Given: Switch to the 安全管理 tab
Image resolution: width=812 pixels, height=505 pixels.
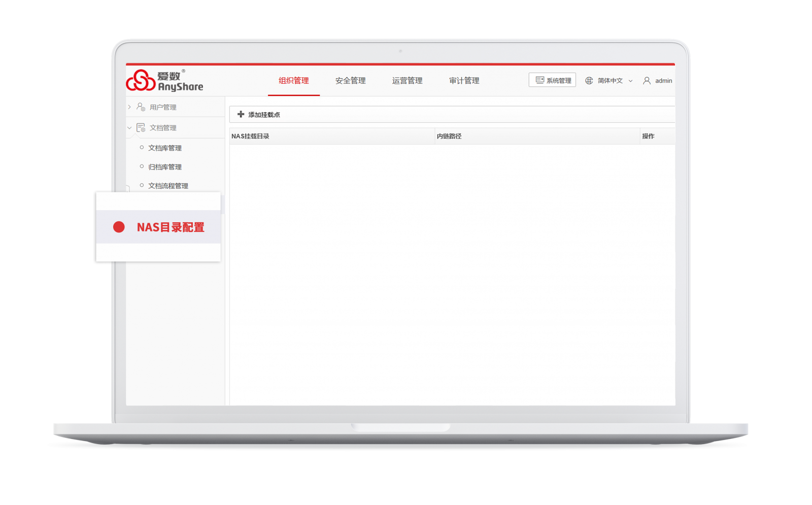Looking at the screenshot, I should 350,81.
